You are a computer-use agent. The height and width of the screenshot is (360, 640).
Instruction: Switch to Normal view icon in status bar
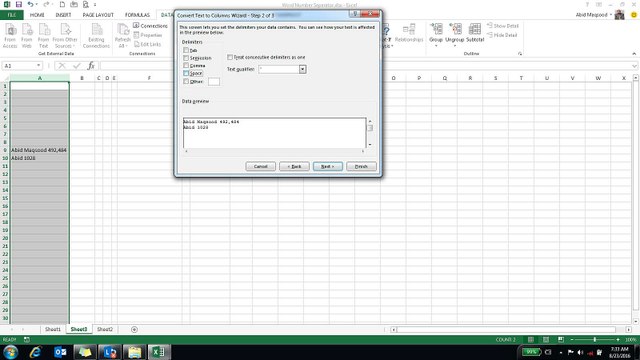click(531, 340)
